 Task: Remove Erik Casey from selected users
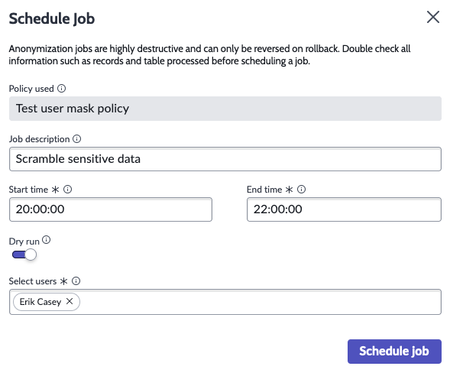point(69,301)
